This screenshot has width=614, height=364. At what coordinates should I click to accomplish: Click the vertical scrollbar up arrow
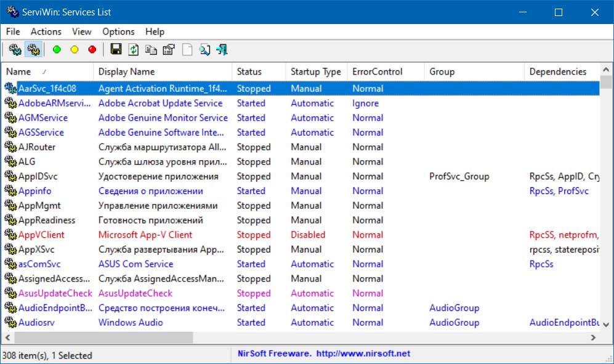[606, 70]
